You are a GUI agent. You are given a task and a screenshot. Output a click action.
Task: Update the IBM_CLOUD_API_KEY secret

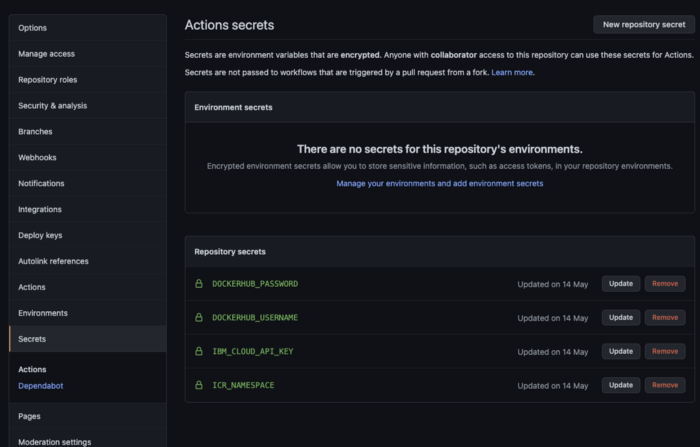(x=621, y=351)
